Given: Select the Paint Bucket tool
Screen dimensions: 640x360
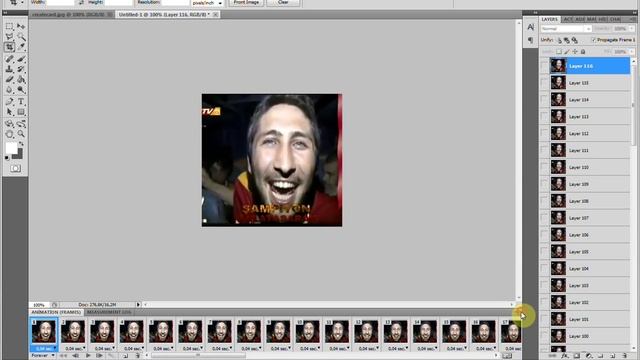Looking at the screenshot, I should [21, 79].
